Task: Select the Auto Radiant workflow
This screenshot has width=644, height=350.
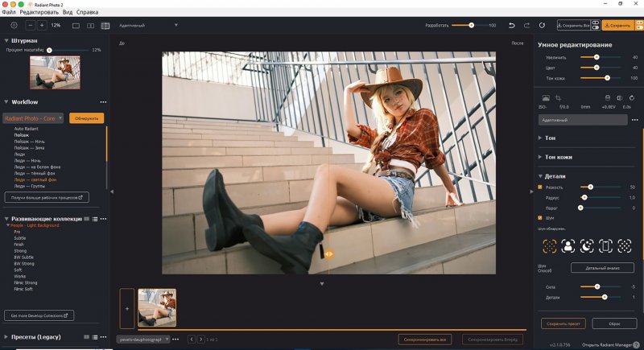Action: [27, 129]
